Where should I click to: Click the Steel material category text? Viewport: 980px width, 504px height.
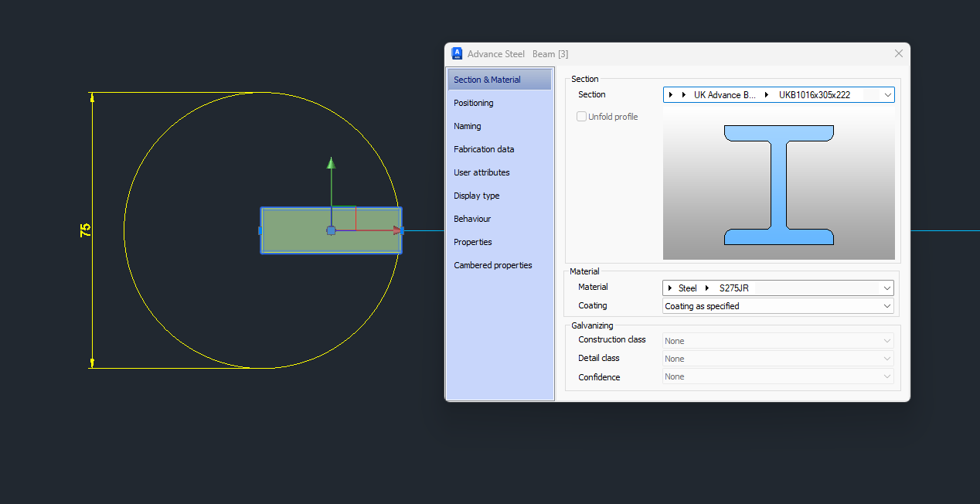688,288
